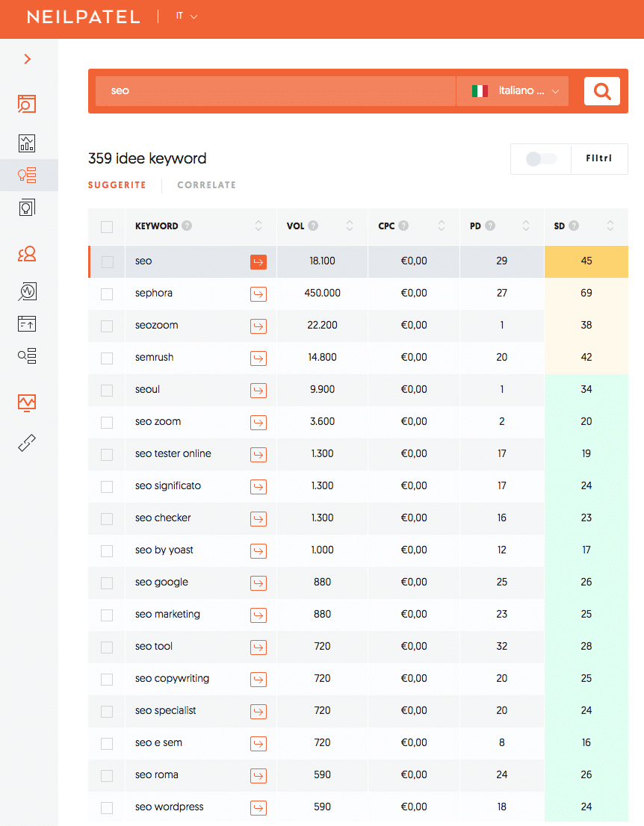Sort table by KEYWORD column arrows
The height and width of the screenshot is (826, 644).
click(x=258, y=226)
